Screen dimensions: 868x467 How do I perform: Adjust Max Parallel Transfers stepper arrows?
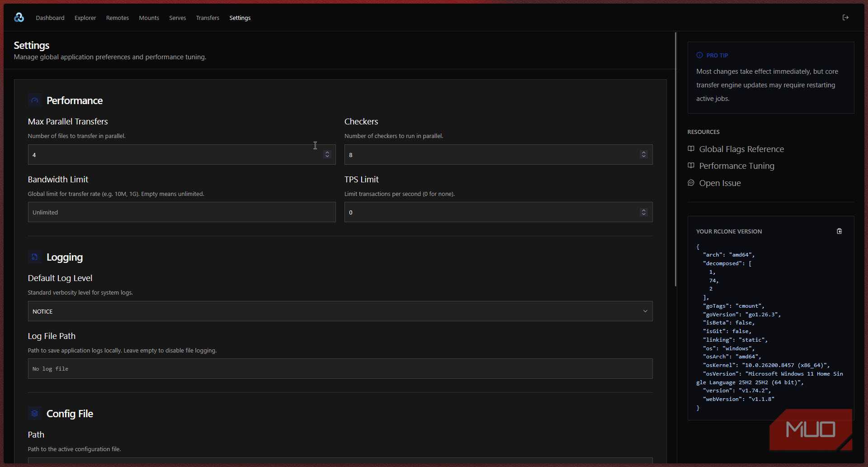327,155
